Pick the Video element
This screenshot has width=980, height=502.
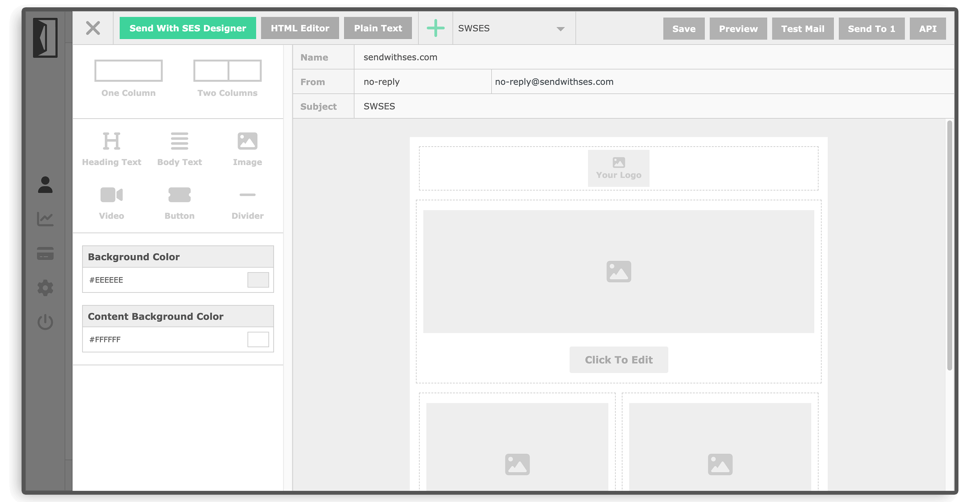(111, 203)
